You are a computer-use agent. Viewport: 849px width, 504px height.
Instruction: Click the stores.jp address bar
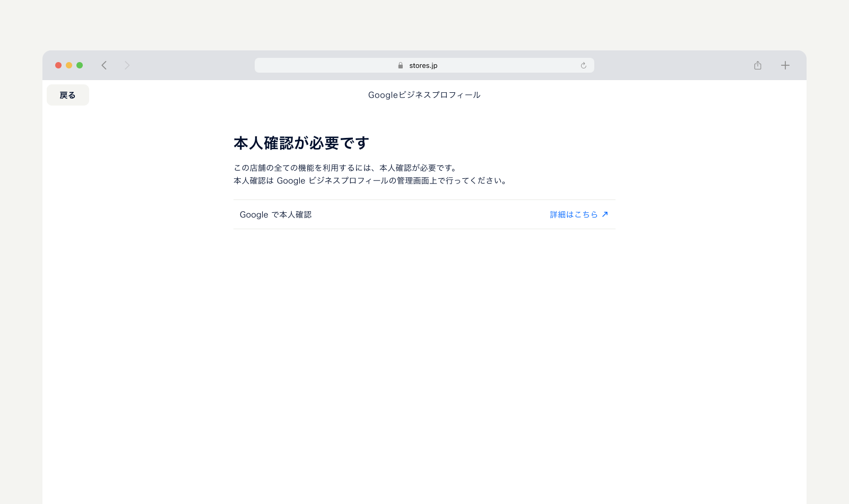click(424, 65)
